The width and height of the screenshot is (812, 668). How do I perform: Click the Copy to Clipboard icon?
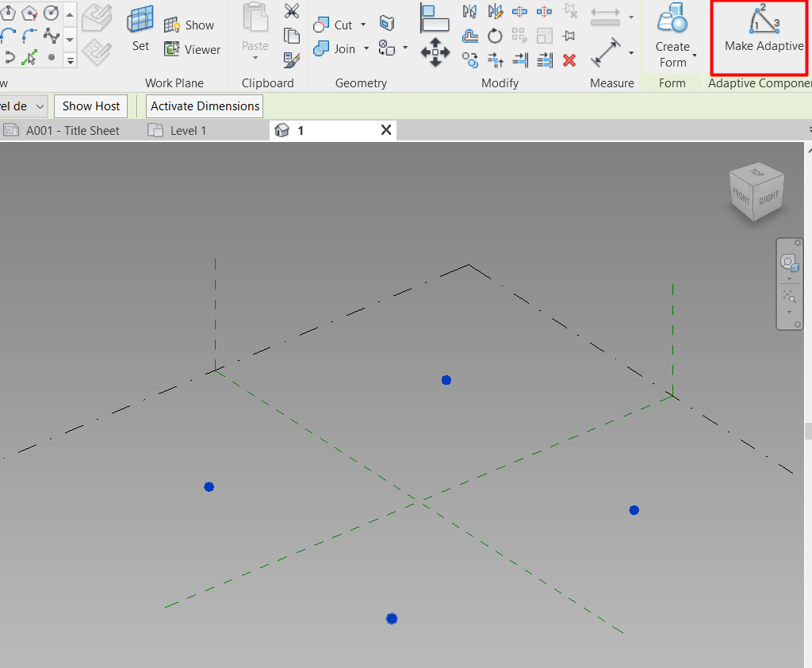[292, 36]
